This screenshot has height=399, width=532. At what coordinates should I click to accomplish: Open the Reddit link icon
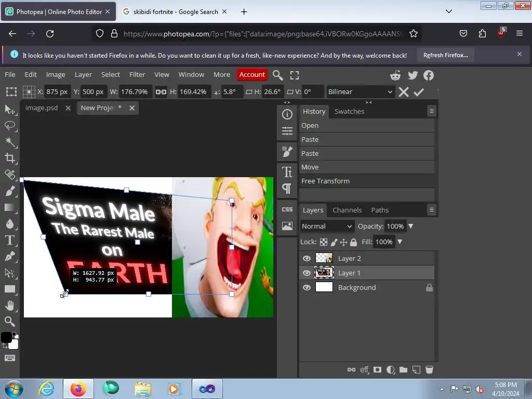(x=395, y=75)
